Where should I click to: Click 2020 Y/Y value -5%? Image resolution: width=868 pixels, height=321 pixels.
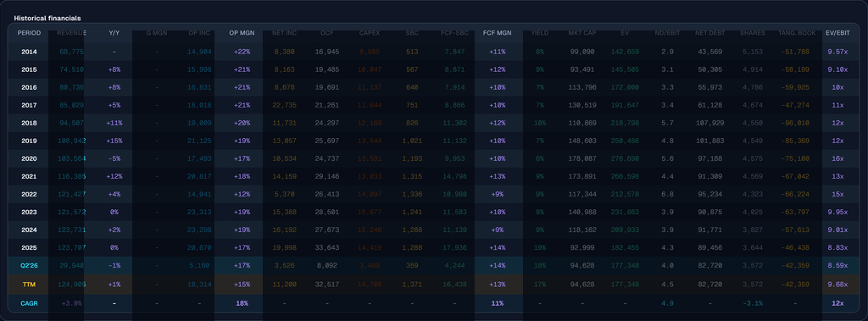point(114,159)
